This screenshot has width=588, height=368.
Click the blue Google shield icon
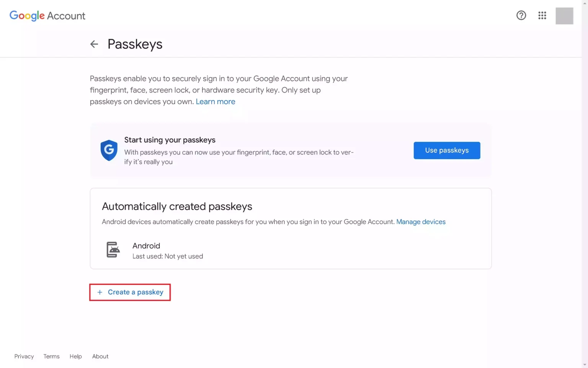coord(109,150)
